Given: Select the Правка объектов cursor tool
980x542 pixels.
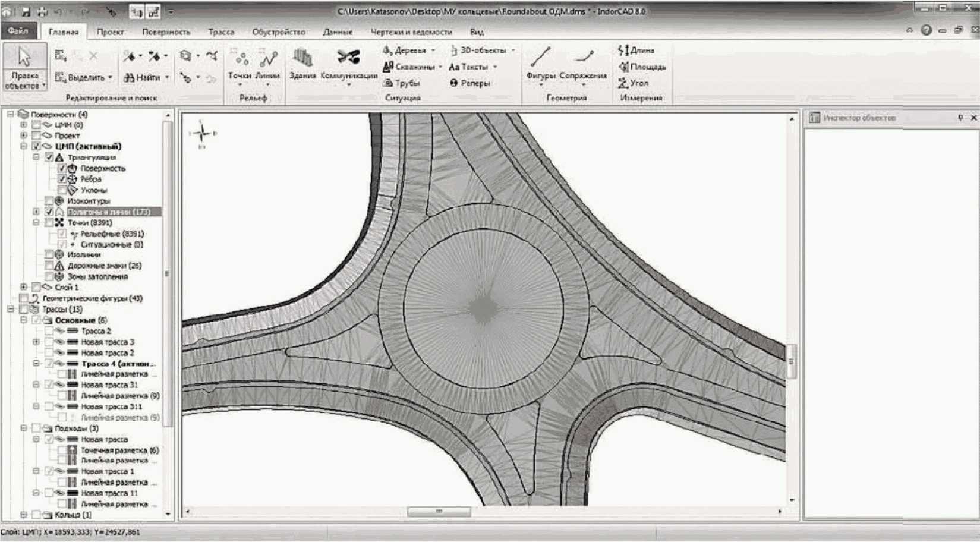Looking at the screenshot, I should pos(24,65).
